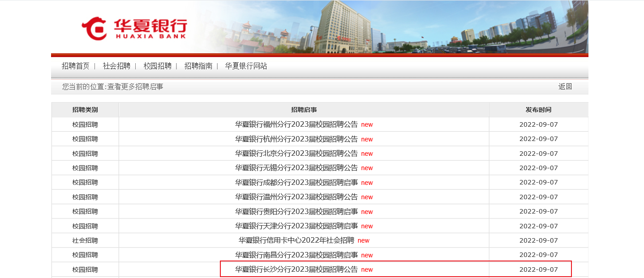Click the 发布时间 column header

pyautogui.click(x=539, y=110)
